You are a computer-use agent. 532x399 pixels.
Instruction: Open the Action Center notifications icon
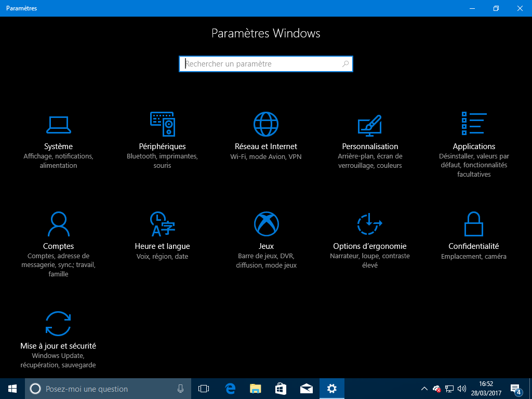point(516,389)
